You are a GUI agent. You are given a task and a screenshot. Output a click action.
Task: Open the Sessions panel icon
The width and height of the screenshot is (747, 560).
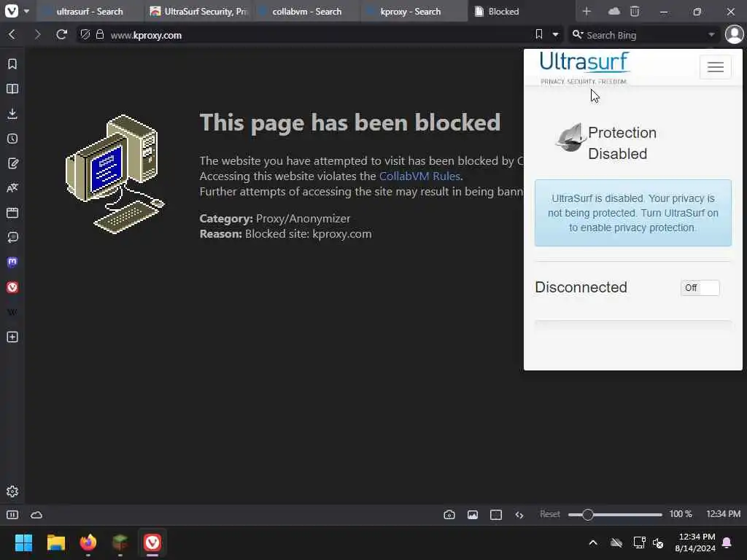(12, 238)
